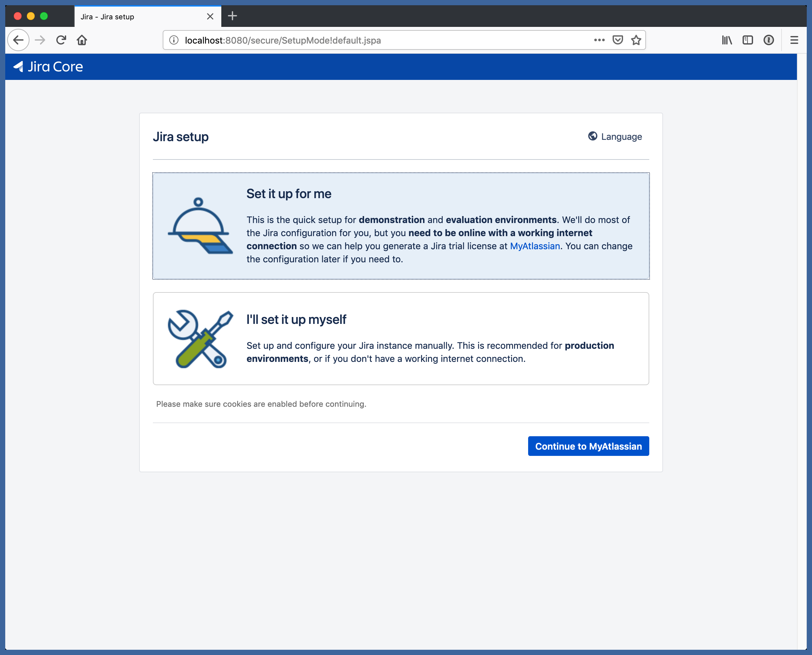The width and height of the screenshot is (812, 655).
Task: Save page to Pocket
Action: (618, 40)
